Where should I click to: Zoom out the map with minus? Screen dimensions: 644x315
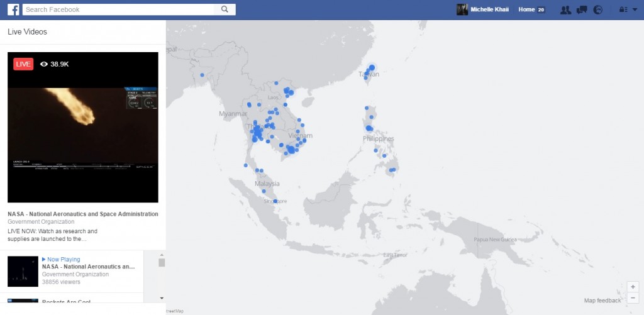633,297
